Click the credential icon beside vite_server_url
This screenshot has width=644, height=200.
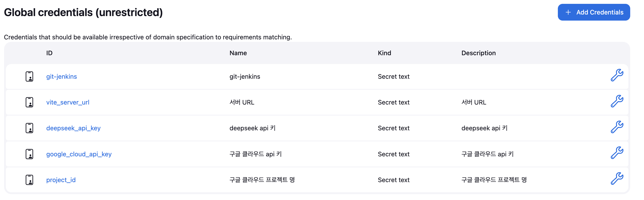click(29, 102)
